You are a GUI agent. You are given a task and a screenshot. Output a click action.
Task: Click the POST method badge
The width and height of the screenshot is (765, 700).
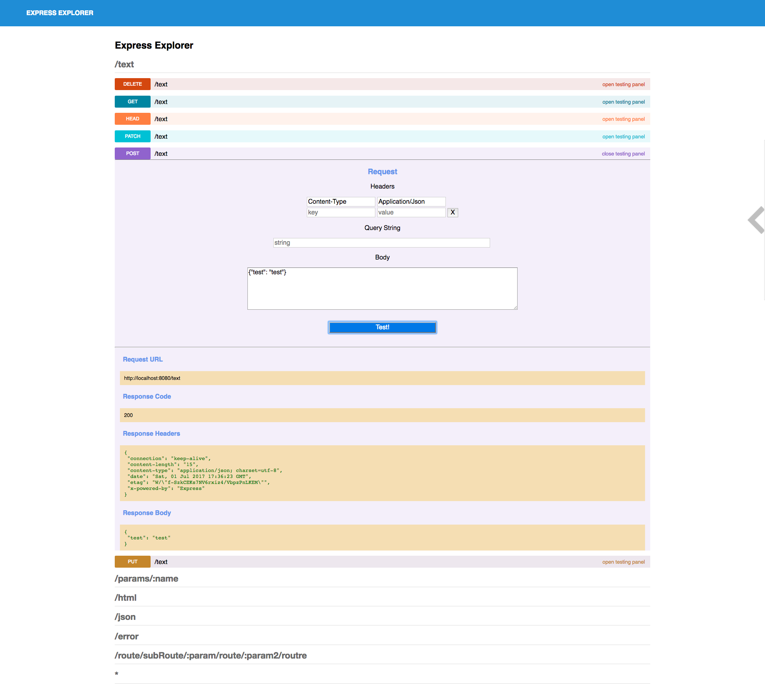(x=132, y=153)
